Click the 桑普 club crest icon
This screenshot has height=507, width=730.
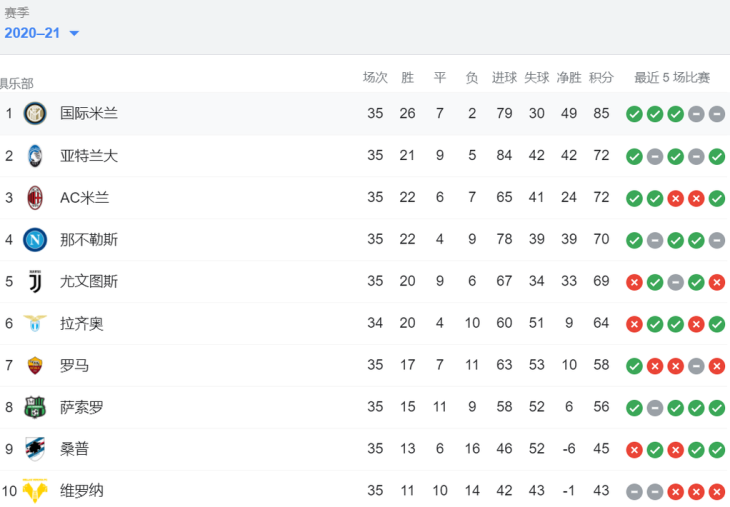point(35,449)
